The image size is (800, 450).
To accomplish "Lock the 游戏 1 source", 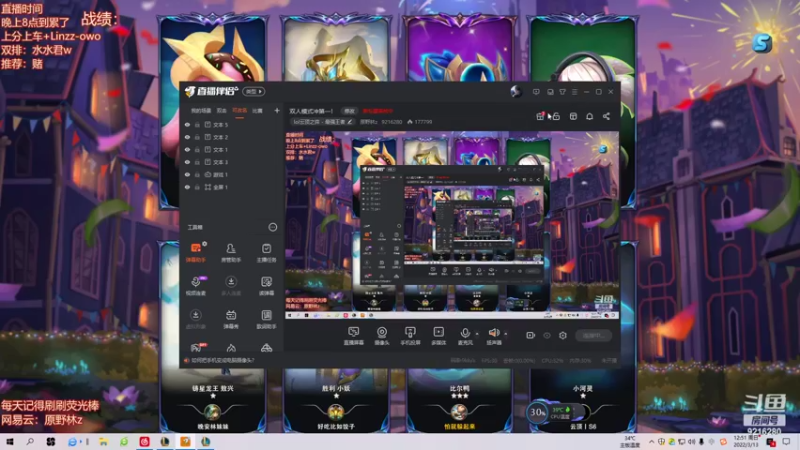I will click(197, 174).
